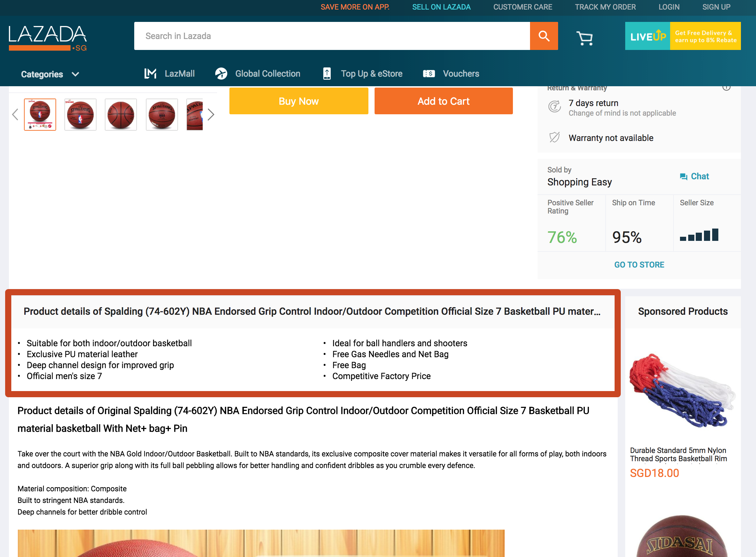Select basketball thumbnail image two
The image size is (756, 557).
point(79,114)
